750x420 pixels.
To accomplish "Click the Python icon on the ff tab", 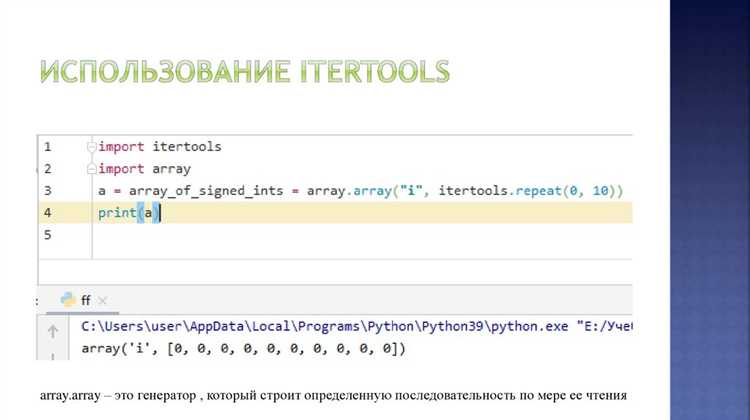I will [x=68, y=300].
